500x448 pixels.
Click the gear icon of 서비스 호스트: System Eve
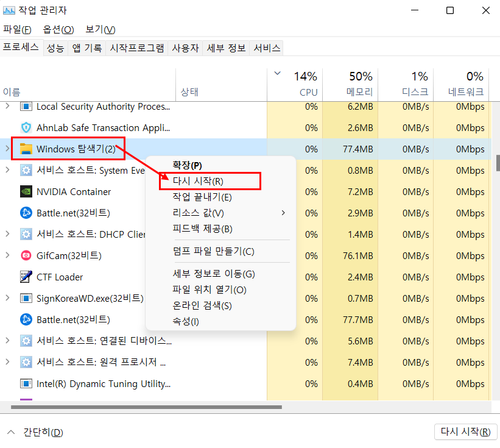26,170
